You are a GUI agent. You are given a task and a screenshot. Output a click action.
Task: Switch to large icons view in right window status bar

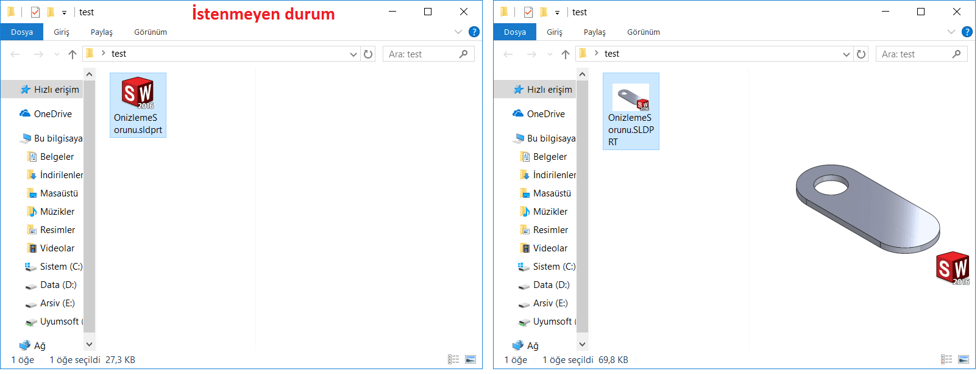tap(964, 359)
